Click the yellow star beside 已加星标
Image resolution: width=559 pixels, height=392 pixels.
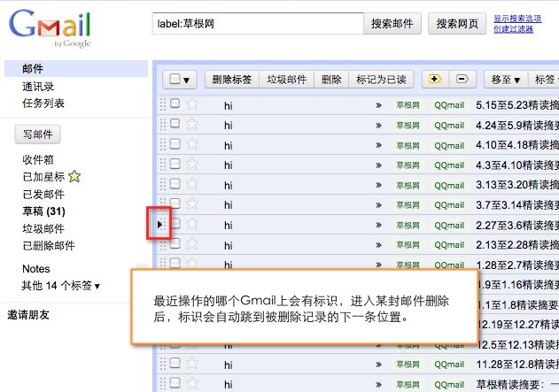coord(74,176)
